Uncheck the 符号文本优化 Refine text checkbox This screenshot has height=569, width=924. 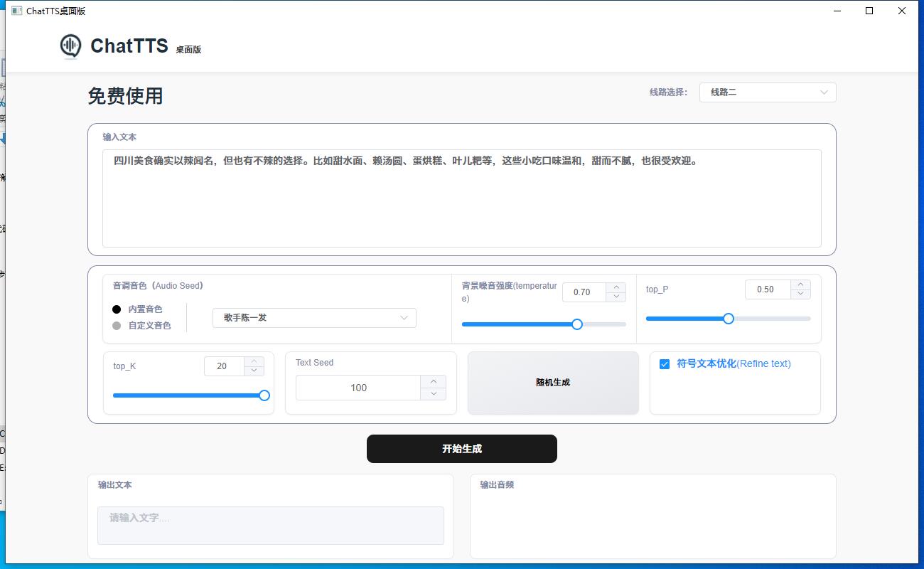pyautogui.click(x=665, y=364)
